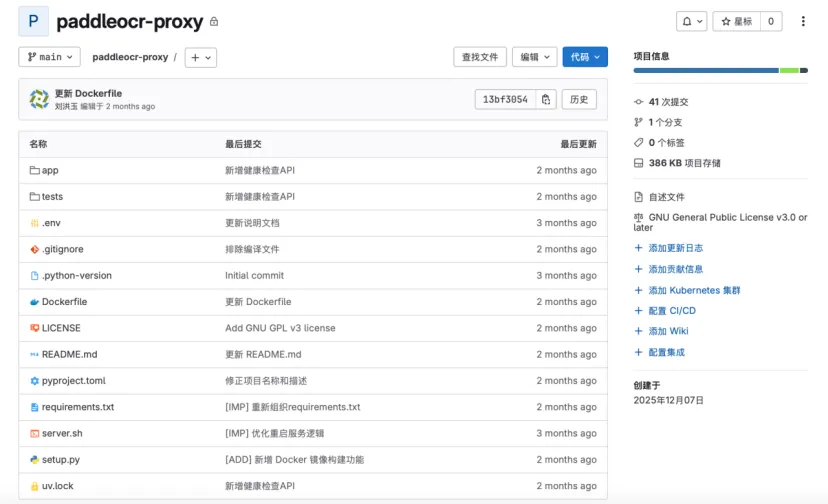Click the 386 KB 项目存储 storage link

(684, 163)
